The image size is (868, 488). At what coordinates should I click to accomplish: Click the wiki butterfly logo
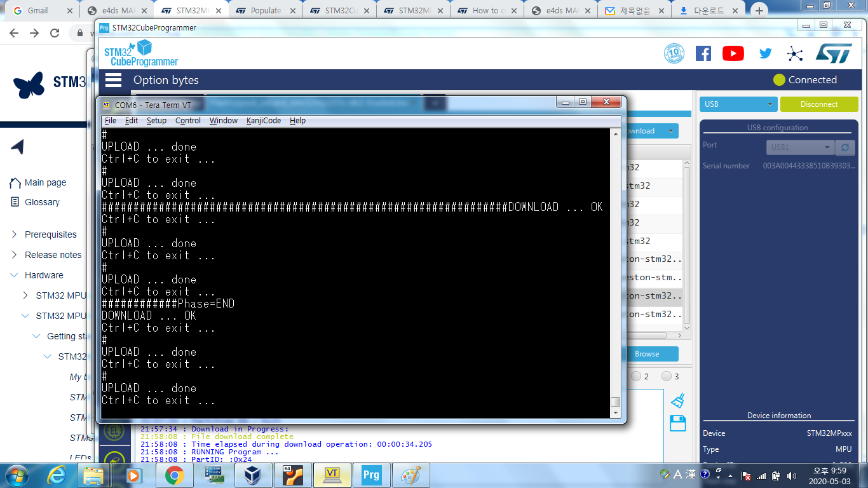click(x=29, y=85)
